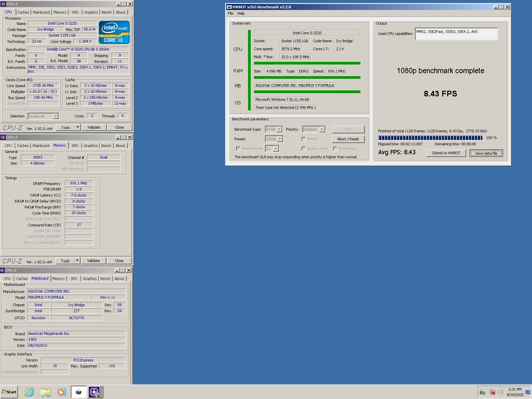
Task: Switch to CPU tab in Mainboard CPU-Z window
Action: click(x=7, y=279)
